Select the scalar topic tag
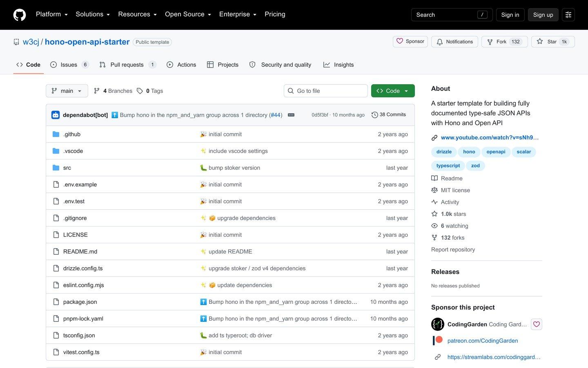The height and width of the screenshot is (368, 588). pyautogui.click(x=524, y=152)
